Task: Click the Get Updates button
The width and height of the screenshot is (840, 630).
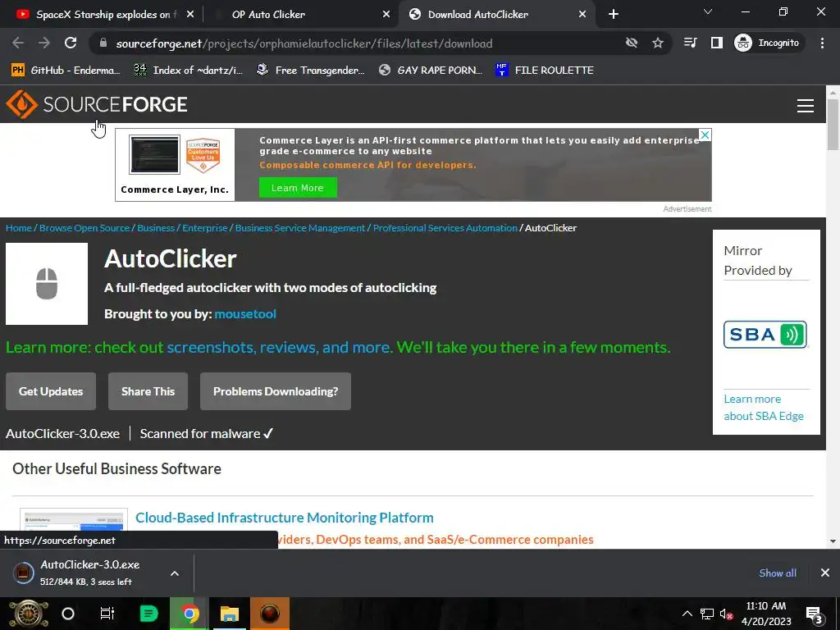Action: [51, 391]
